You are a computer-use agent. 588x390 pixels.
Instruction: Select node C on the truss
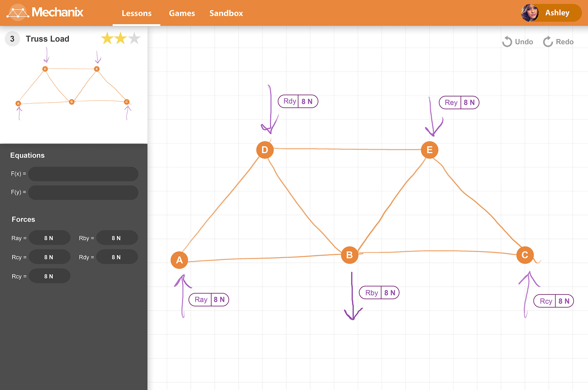pyautogui.click(x=525, y=255)
